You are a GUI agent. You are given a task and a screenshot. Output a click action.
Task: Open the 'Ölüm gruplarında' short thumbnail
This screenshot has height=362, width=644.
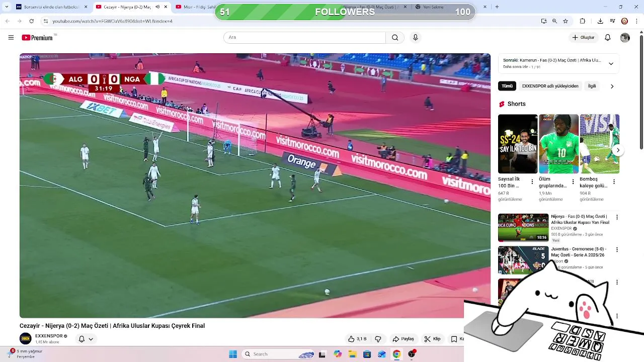click(558, 144)
